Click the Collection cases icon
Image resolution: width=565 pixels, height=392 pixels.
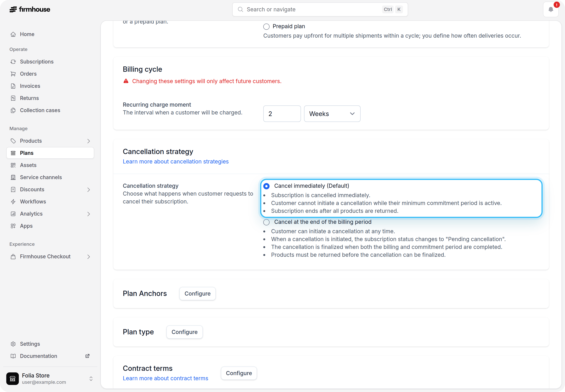pos(13,110)
